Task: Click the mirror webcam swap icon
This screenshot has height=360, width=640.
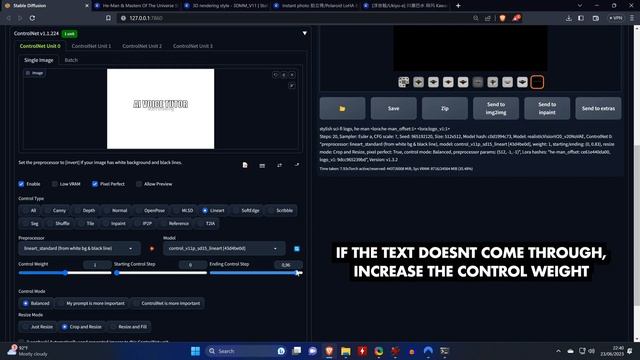Action: tap(279, 165)
